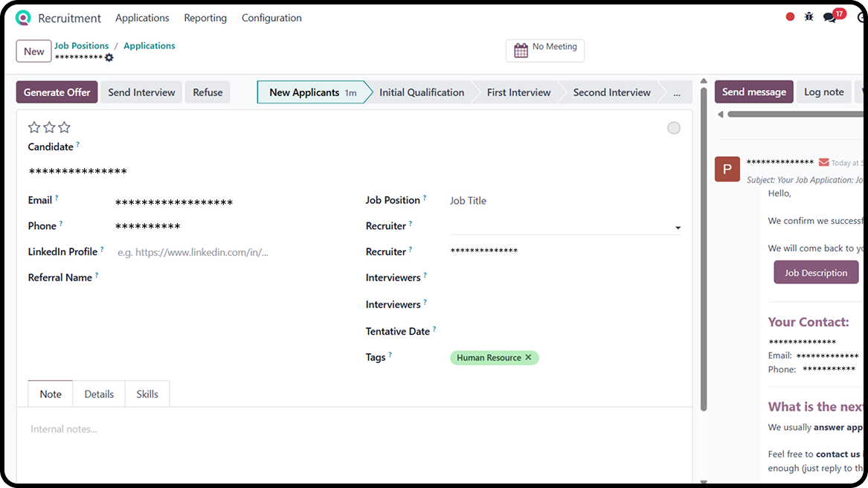
Task: Open the Configuration menu
Action: (271, 18)
